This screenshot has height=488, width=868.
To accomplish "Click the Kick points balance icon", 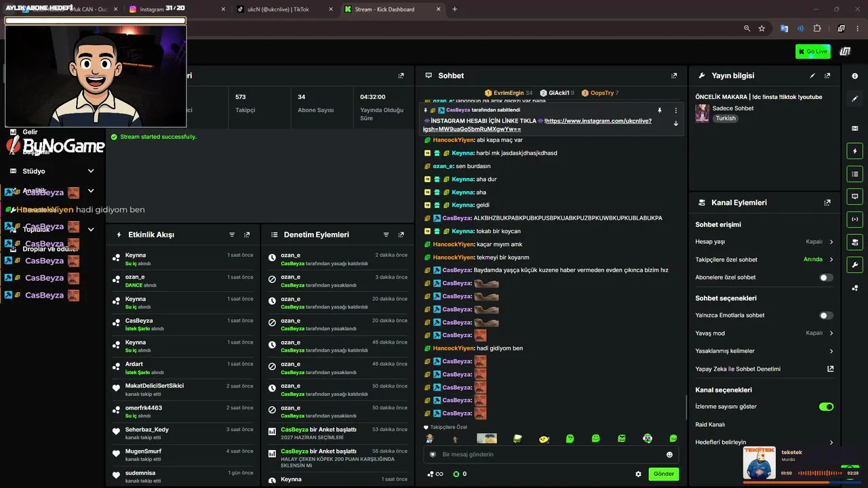I will pyautogui.click(x=456, y=474).
